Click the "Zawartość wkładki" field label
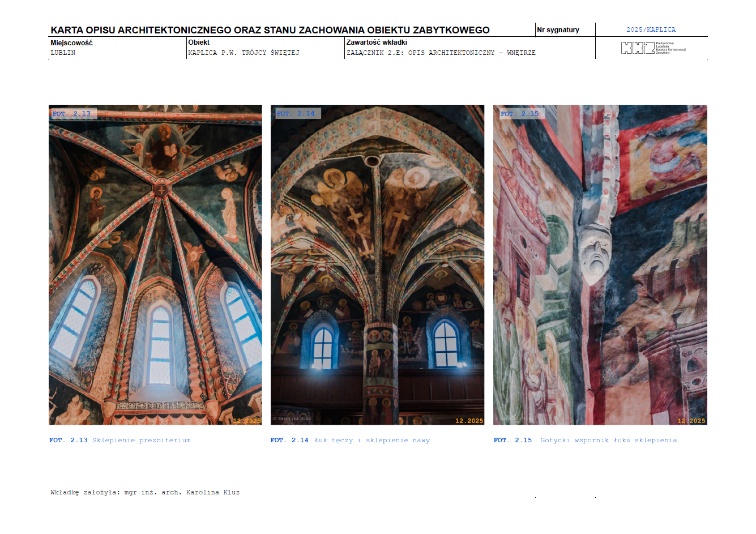 377,42
